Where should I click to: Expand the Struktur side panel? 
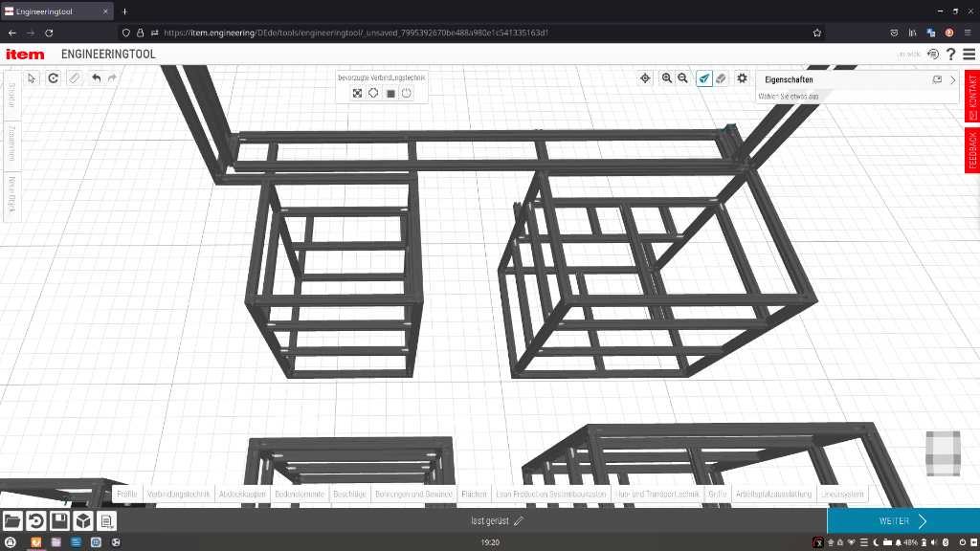[11, 95]
